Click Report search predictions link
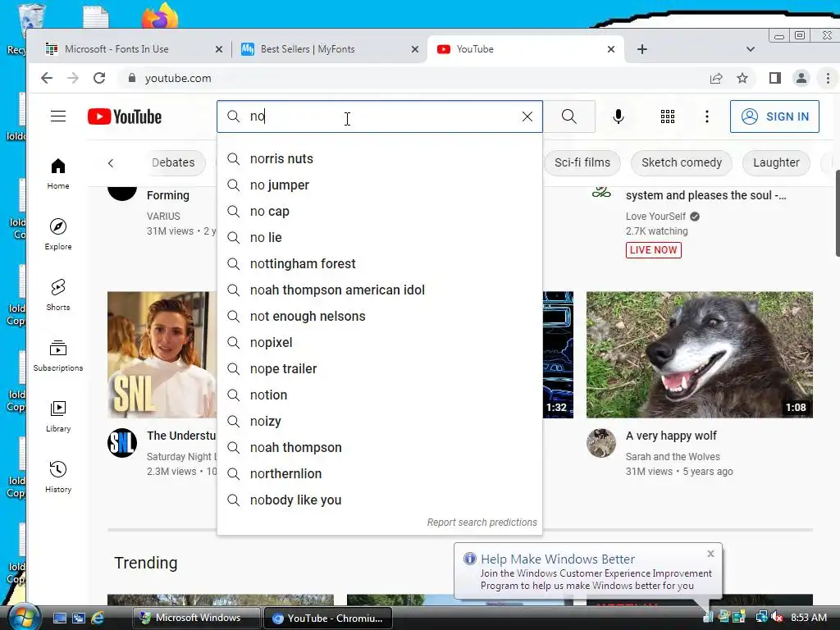The image size is (840, 630). (x=482, y=523)
